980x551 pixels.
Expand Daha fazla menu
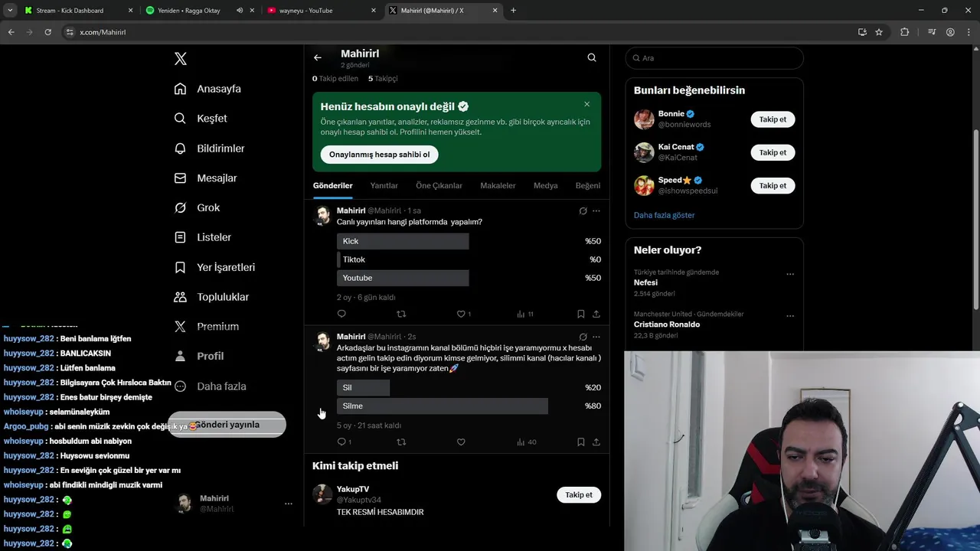(210, 386)
